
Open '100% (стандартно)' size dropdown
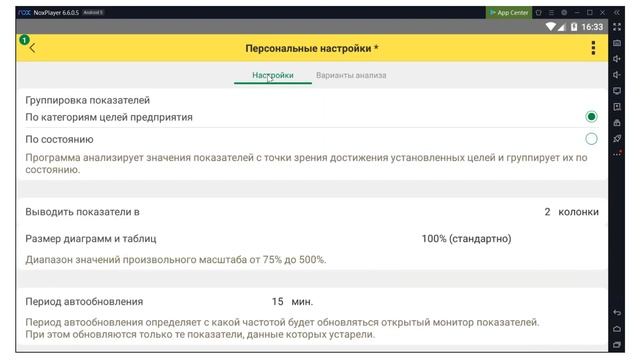click(466, 238)
